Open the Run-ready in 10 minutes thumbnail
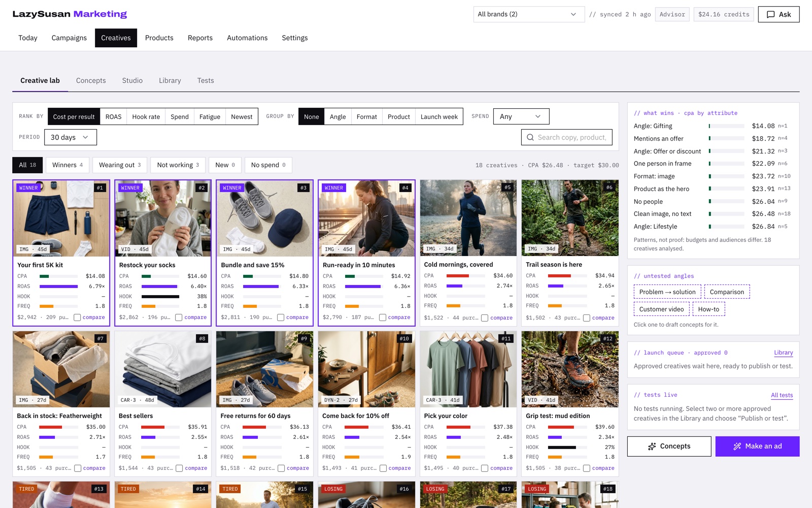 (366, 218)
